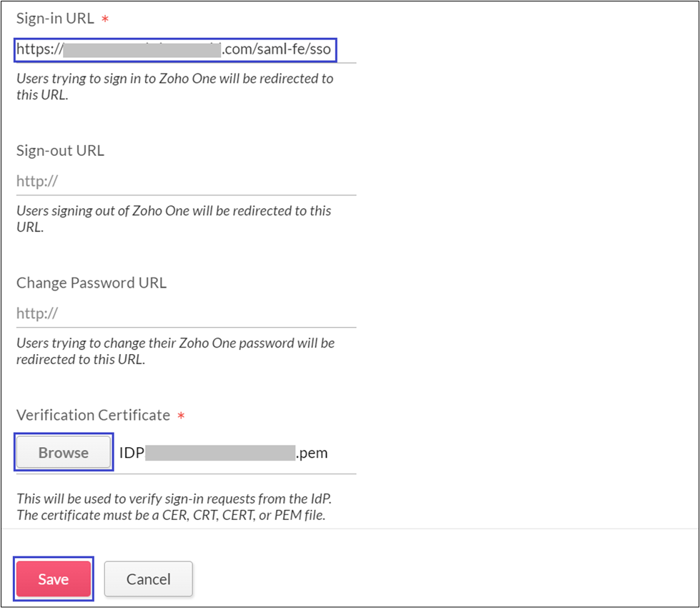Click the Sign-in URL label
Screen dimensions: 700x608
click(55, 19)
